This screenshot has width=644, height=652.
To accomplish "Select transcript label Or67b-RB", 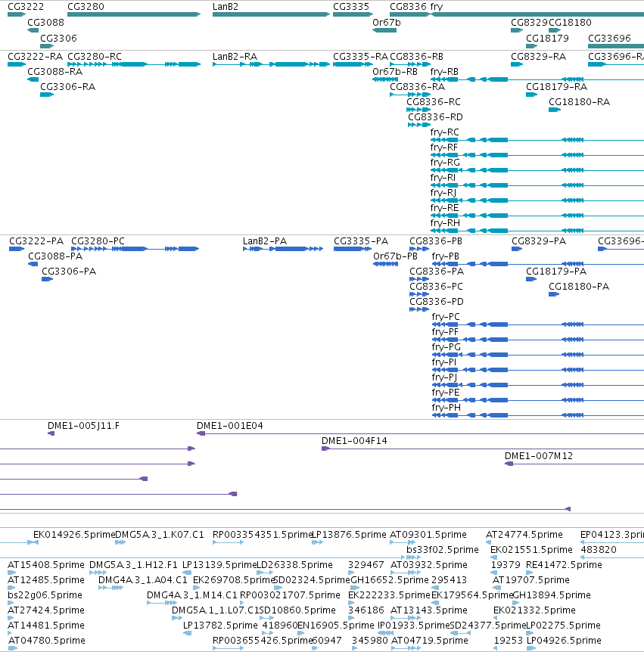I will click(x=395, y=72).
